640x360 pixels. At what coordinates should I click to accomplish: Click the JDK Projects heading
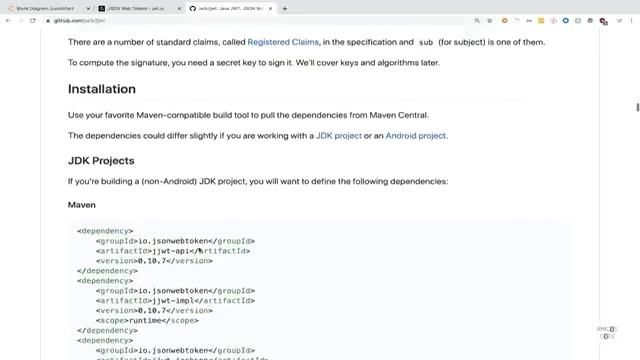coord(101,160)
